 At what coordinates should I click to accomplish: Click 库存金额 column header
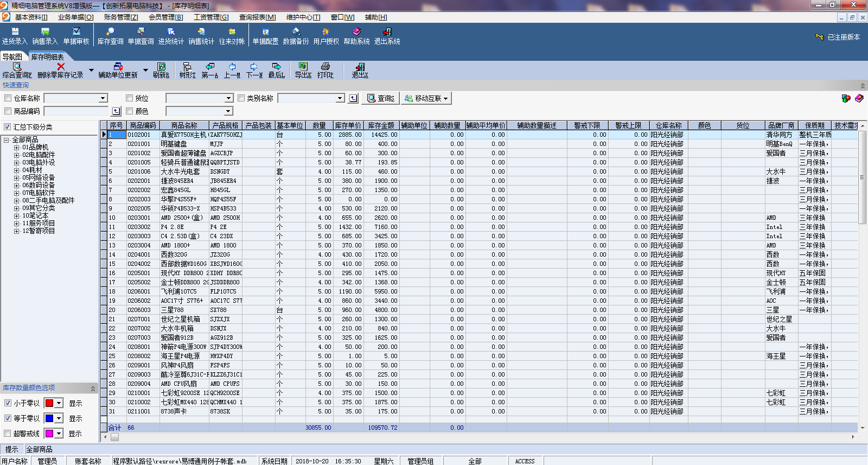381,125
